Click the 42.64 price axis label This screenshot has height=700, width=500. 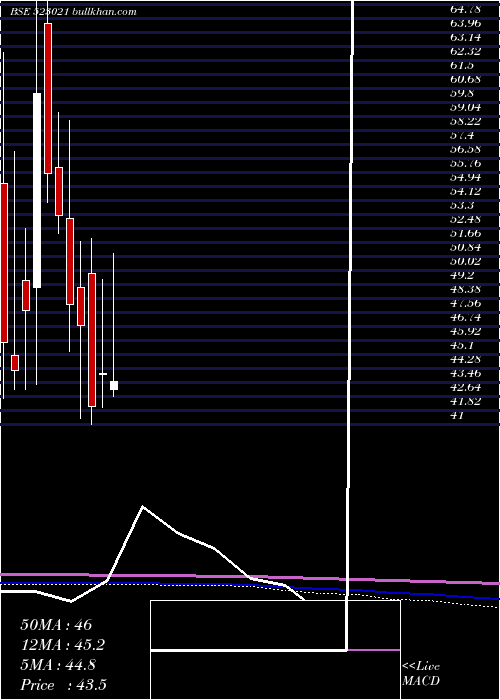466,388
